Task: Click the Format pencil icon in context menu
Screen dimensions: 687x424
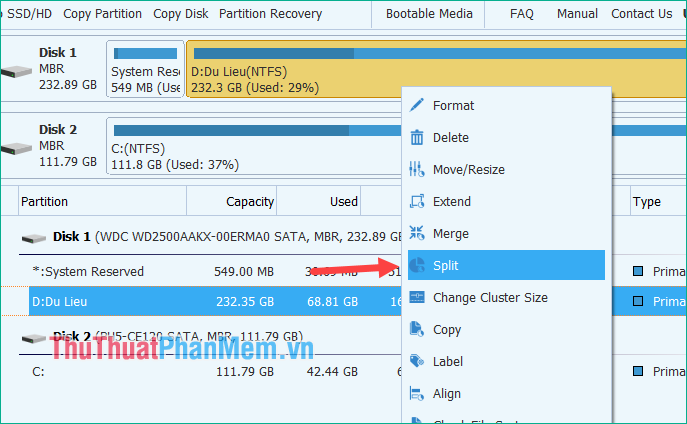Action: click(417, 105)
